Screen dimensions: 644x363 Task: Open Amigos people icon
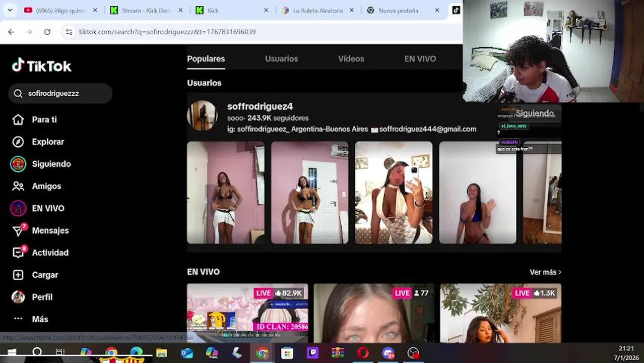click(18, 186)
